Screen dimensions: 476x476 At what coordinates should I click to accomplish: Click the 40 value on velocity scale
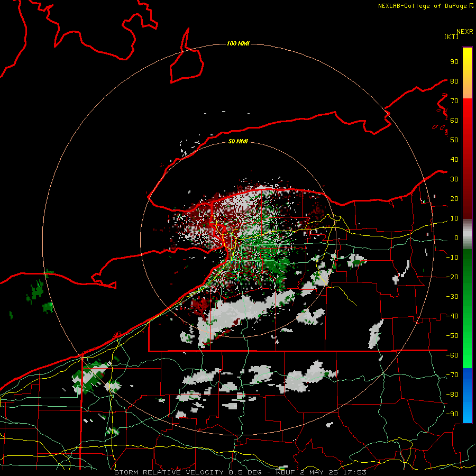[x=454, y=160]
